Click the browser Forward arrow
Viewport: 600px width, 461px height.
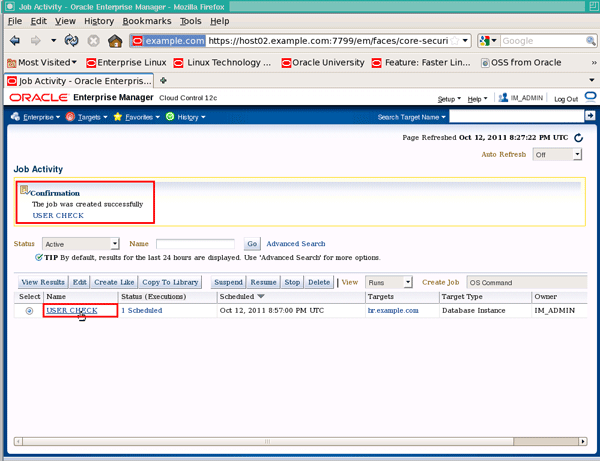[36, 41]
